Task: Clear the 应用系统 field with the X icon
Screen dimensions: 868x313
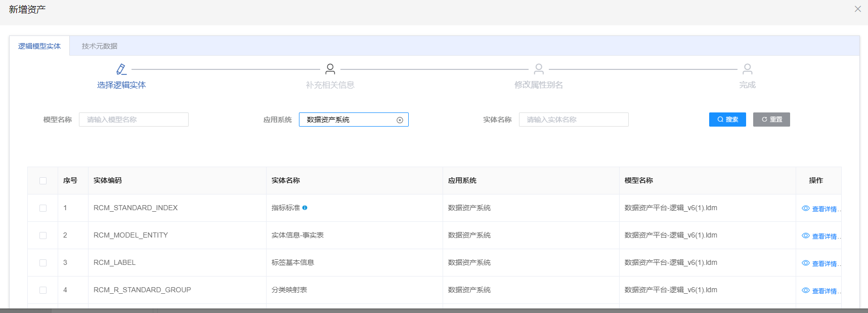Action: point(400,120)
